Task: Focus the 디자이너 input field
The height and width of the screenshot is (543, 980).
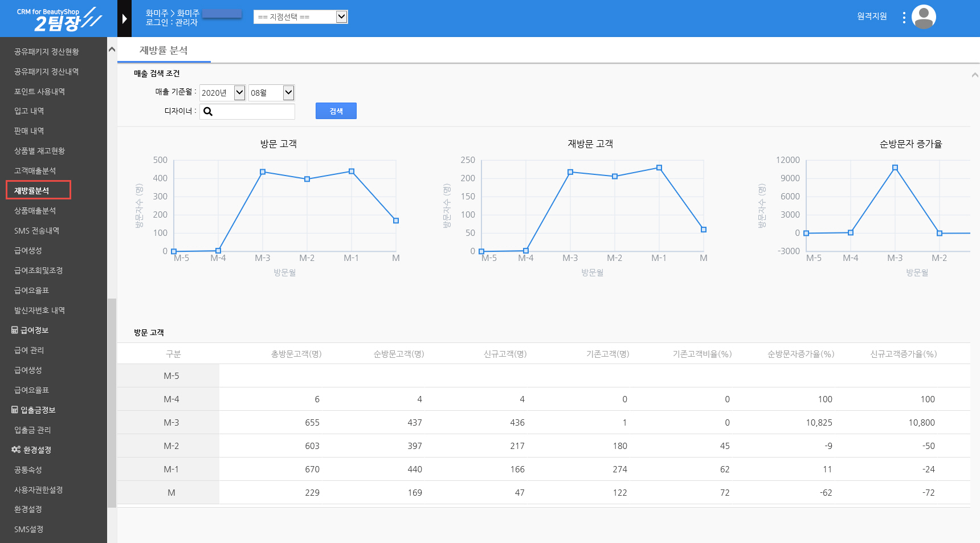Action: (x=247, y=112)
